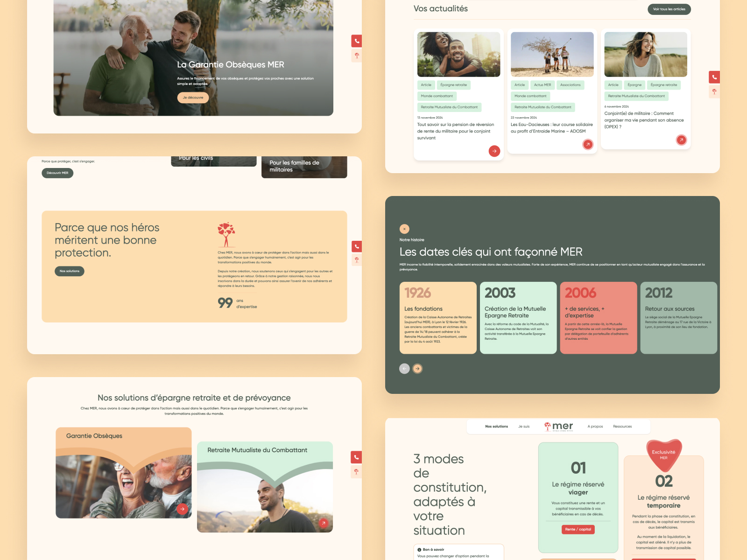Click the 'Vos actualités' heading
This screenshot has width=747, height=560.
(441, 9)
